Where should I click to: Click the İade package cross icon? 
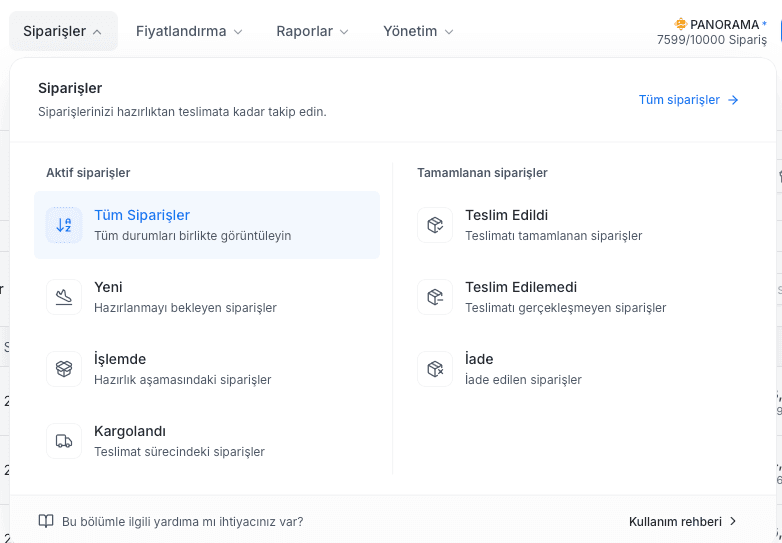pyautogui.click(x=435, y=369)
